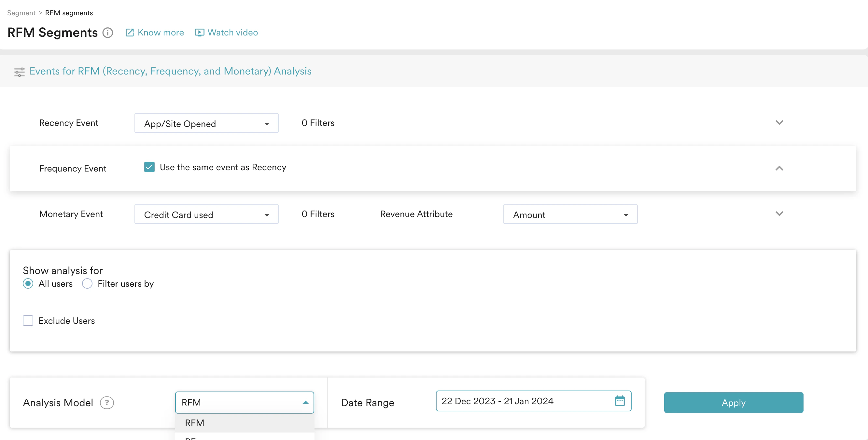
Task: Select the All users radio button
Action: point(28,283)
